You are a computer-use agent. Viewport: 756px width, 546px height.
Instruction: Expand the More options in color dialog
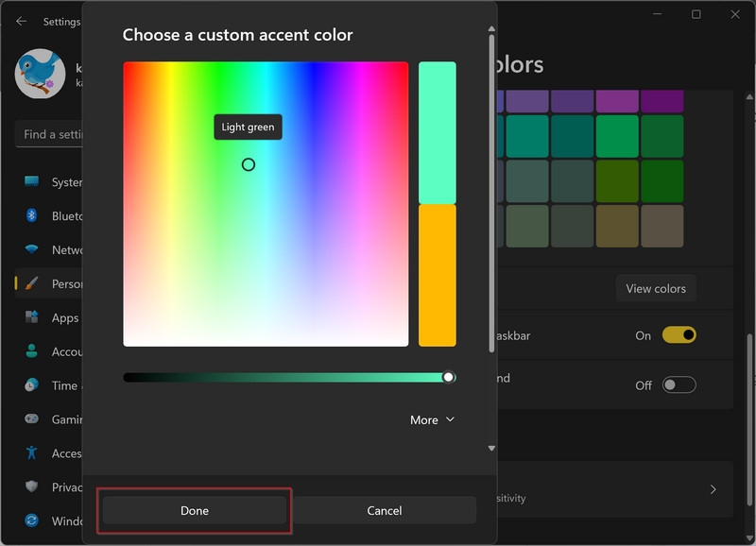432,419
